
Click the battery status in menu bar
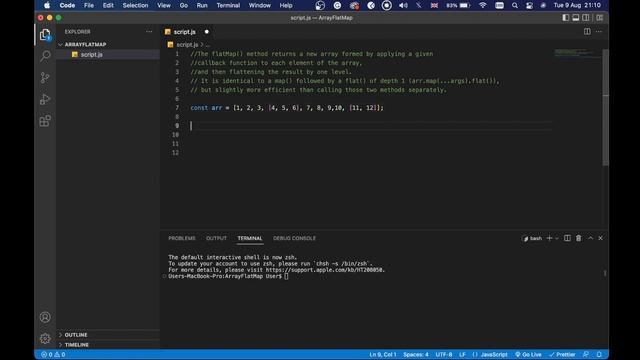(x=458, y=5)
